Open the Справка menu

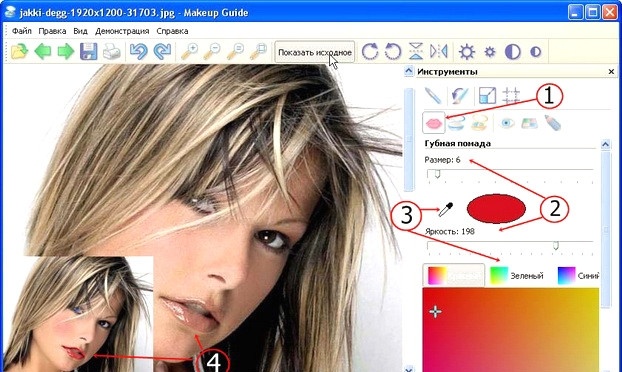click(172, 31)
